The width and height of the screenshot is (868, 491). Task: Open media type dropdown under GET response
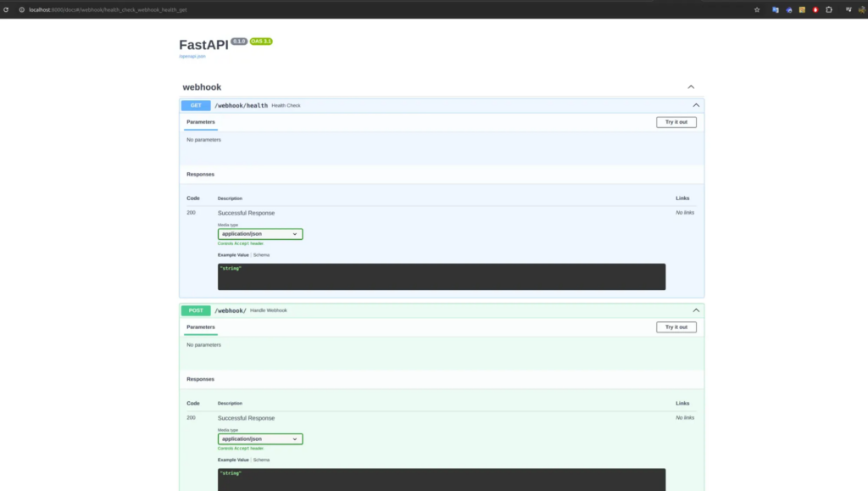click(260, 234)
